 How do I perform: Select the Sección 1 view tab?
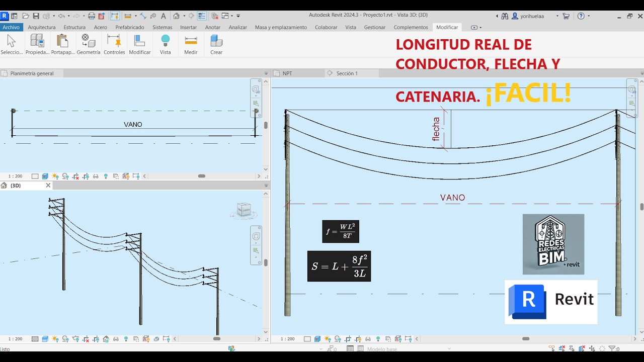347,73
